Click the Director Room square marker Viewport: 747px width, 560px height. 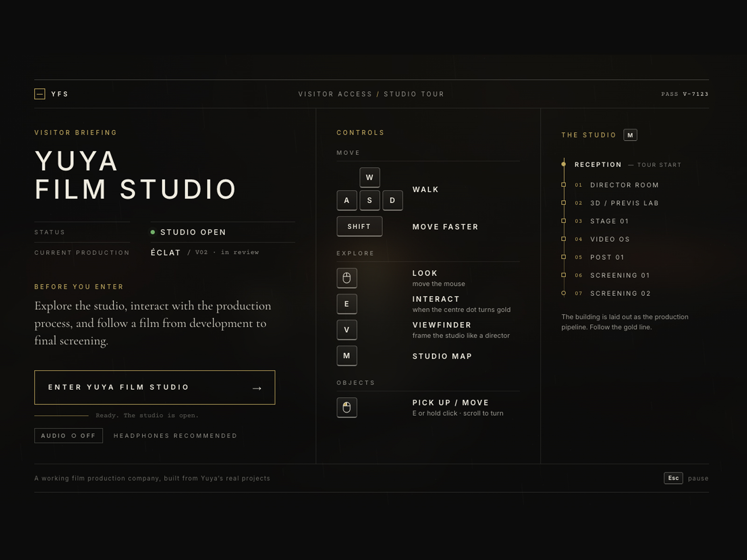564,185
